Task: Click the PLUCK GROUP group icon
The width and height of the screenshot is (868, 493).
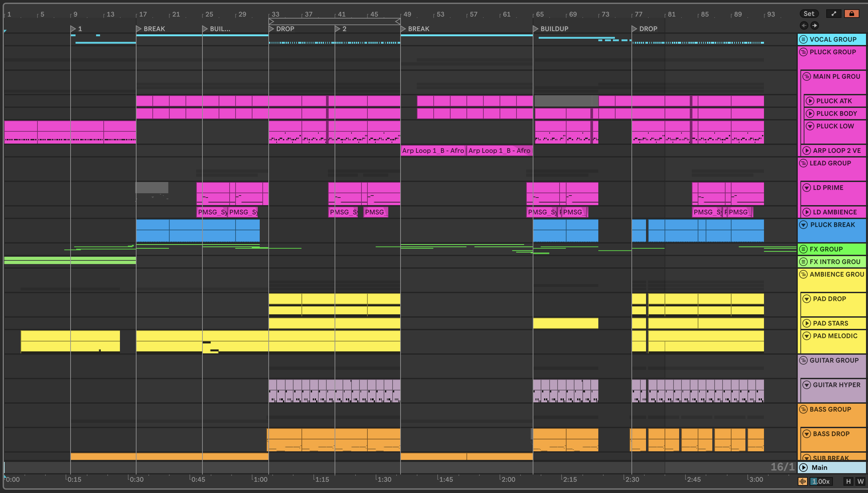Action: (x=803, y=52)
